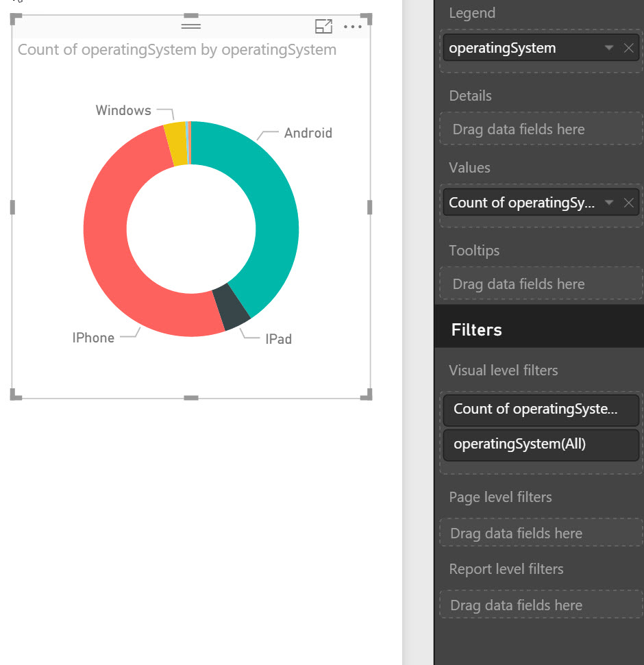Remove operatingSystem from Legend field
Screen dimensions: 644x665
point(628,48)
